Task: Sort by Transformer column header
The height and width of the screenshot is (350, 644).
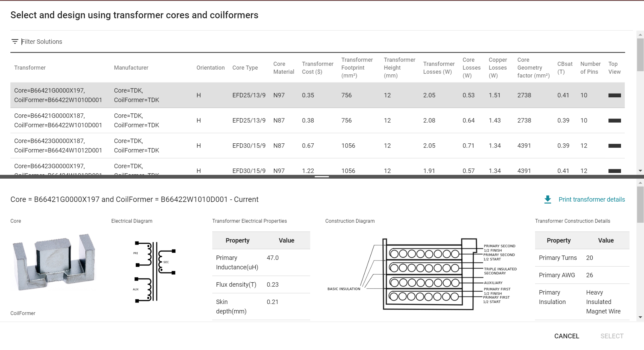Action: tap(30, 68)
